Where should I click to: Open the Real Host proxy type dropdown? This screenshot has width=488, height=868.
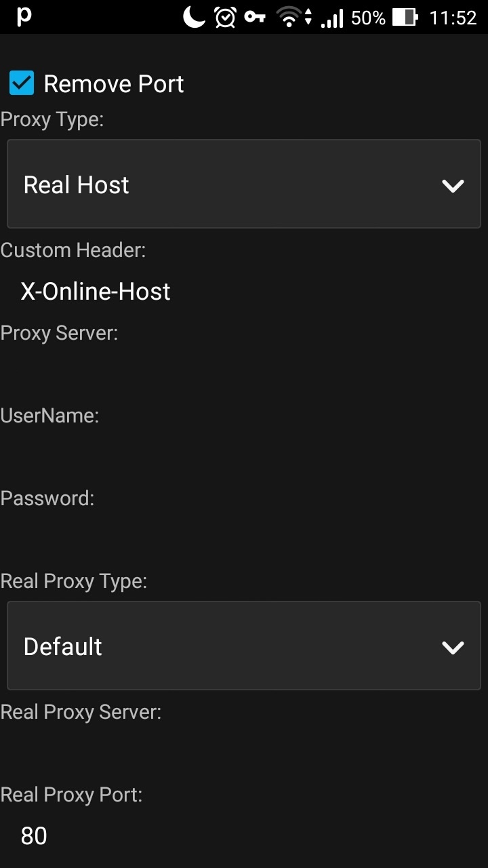click(244, 184)
